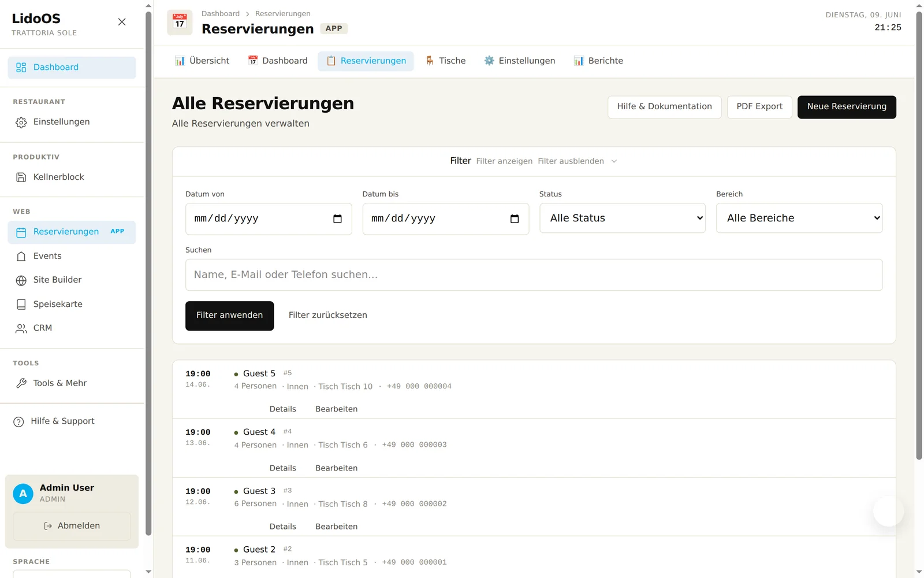Click Bearbeiten for Guest 4 reservation

pos(337,468)
